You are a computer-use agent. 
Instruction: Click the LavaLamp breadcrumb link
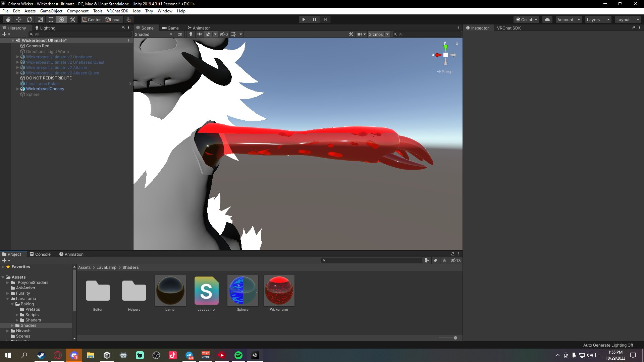[106, 267]
